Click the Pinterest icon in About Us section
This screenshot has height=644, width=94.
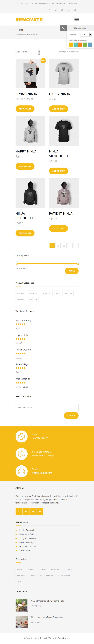40,511
